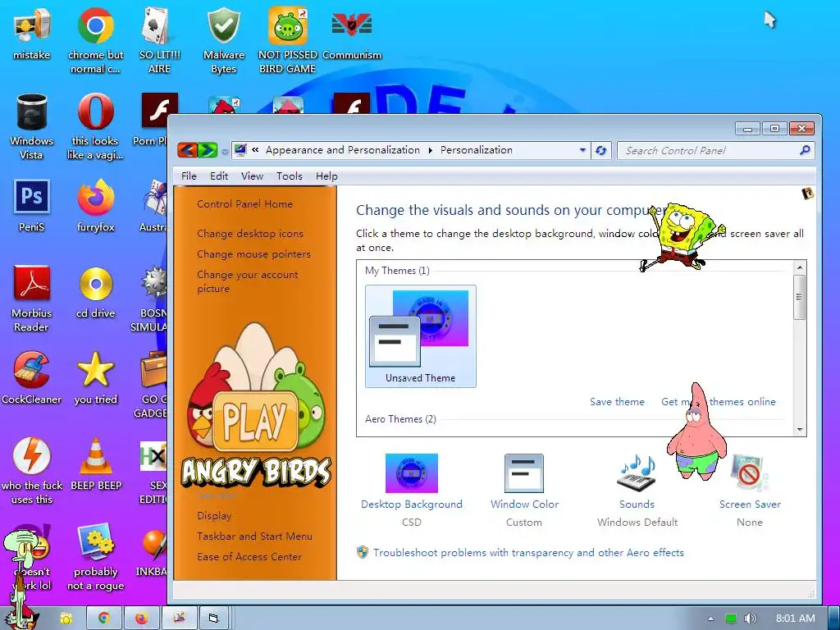The image size is (840, 630).
Task: Open the Help menu
Action: 326,176
